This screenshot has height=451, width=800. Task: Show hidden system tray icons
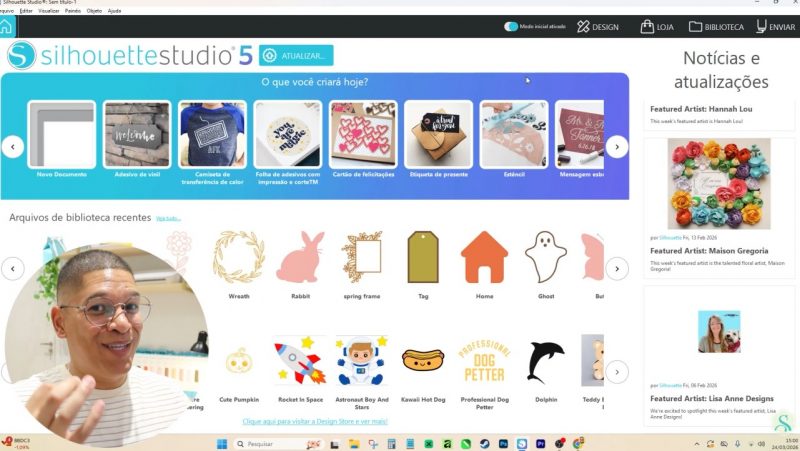696,444
